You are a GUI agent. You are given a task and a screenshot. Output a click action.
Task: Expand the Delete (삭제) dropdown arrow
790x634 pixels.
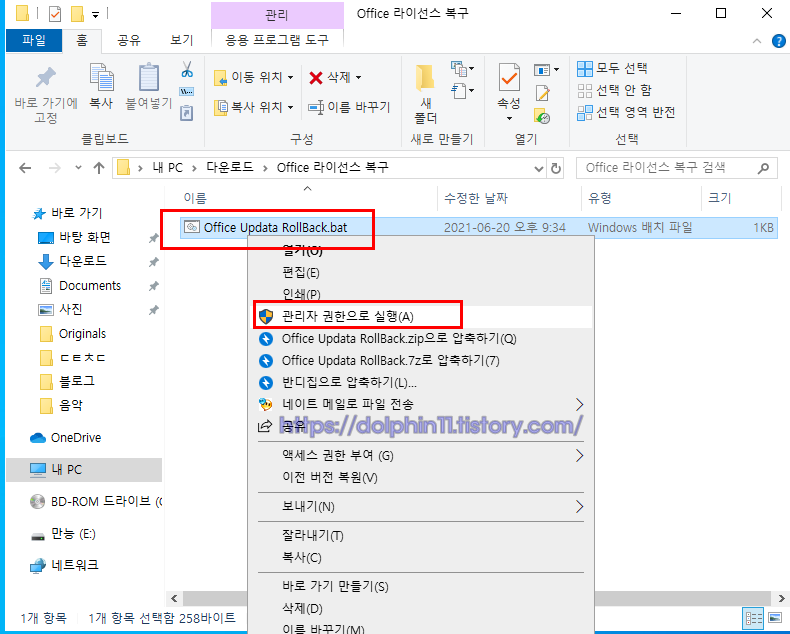[x=359, y=78]
